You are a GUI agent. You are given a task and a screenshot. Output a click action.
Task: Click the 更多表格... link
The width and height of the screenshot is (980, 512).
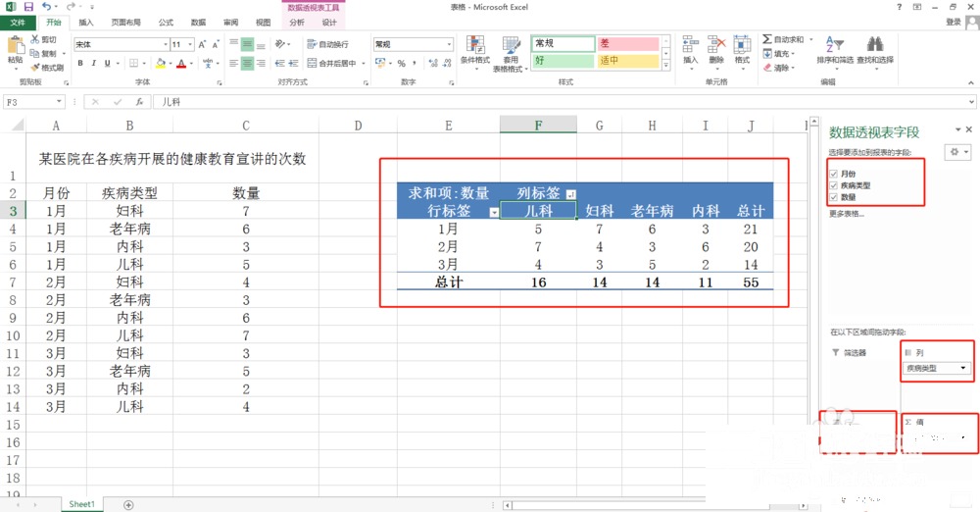(x=847, y=214)
